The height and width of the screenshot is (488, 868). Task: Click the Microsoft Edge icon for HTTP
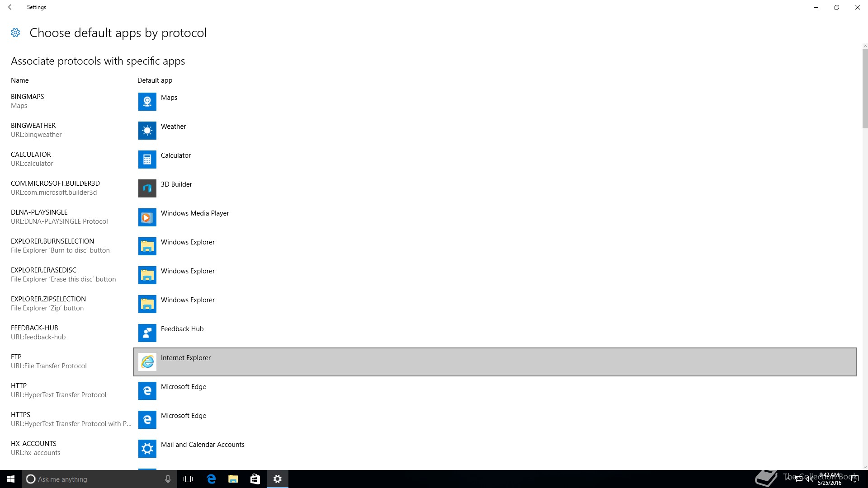(147, 391)
